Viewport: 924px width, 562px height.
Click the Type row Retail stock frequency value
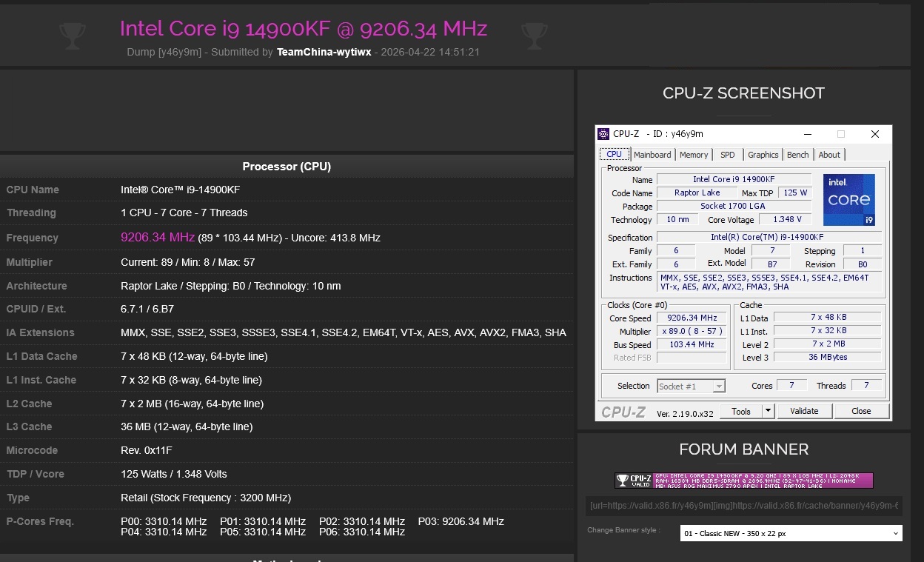pos(206,498)
